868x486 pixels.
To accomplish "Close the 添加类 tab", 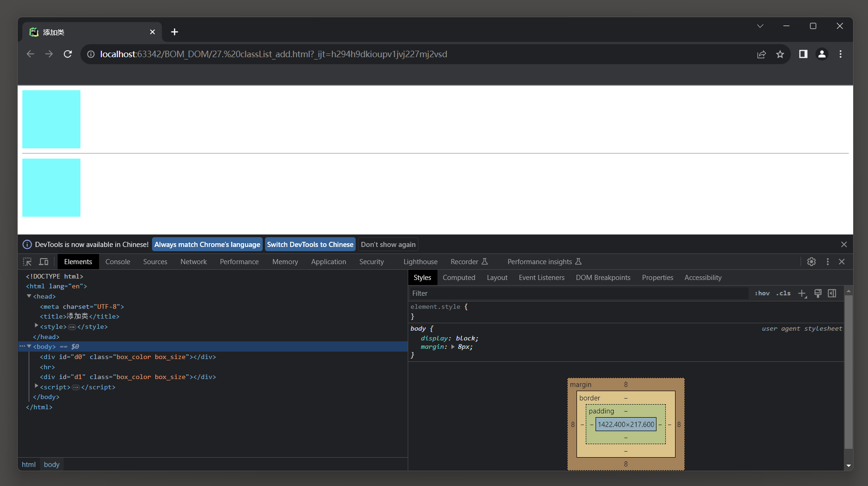I will [152, 32].
